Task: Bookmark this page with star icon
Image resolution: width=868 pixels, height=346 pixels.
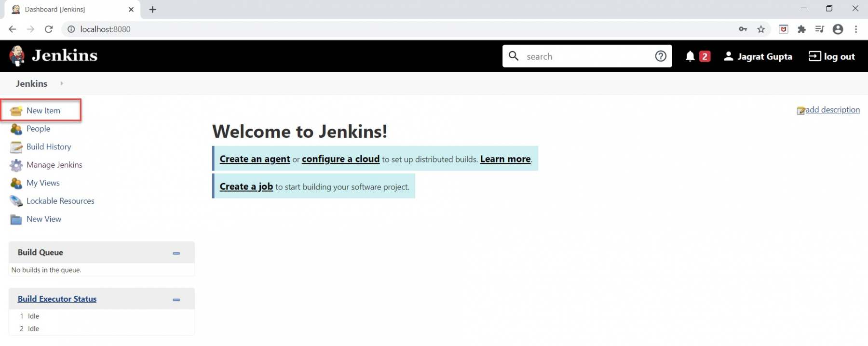Action: click(761, 29)
